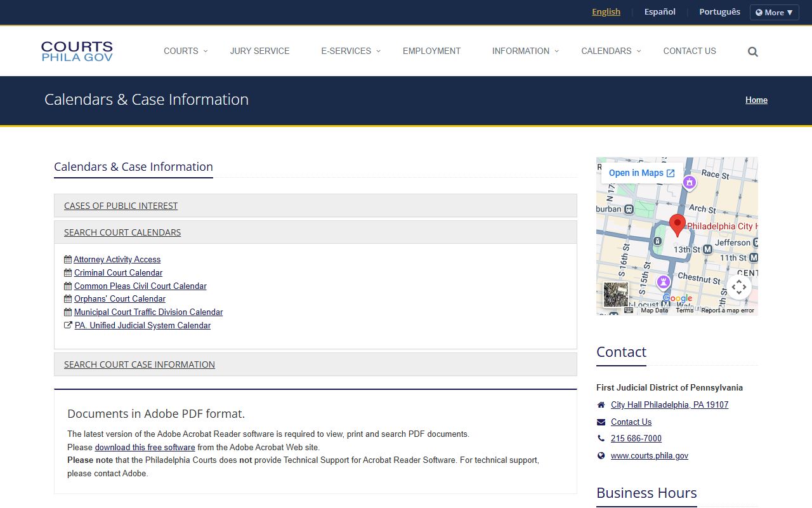Click the calendar icon beside Criminal Court Calendar
812x508 pixels.
(x=68, y=272)
